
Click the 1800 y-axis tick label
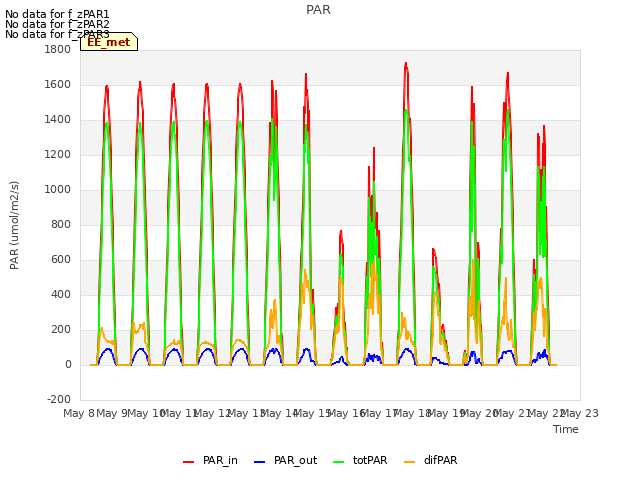[58, 49]
